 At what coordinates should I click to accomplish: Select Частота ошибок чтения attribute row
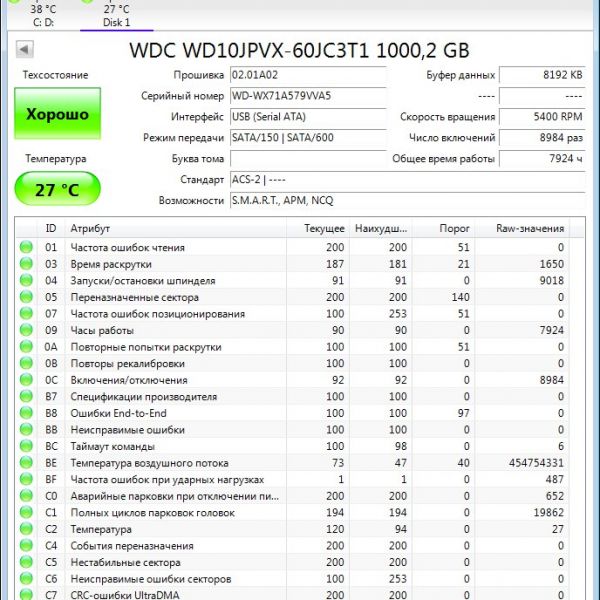click(x=293, y=247)
